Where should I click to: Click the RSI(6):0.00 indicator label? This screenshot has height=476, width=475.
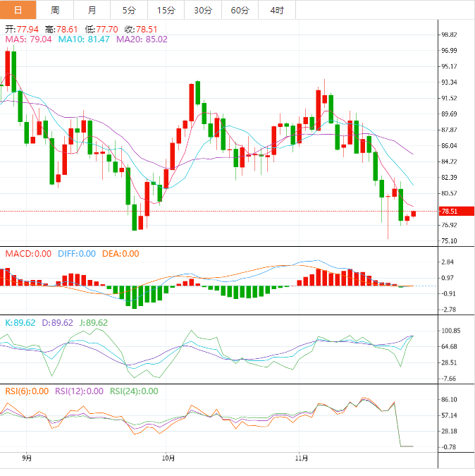point(27,391)
